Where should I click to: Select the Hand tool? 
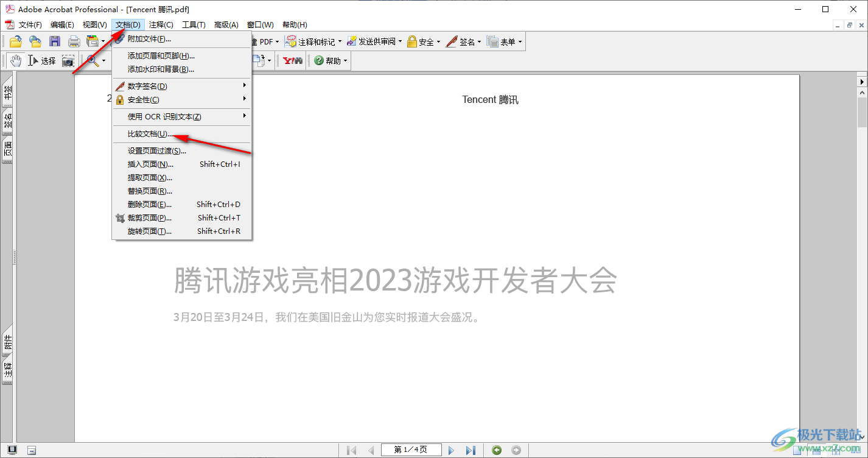tap(15, 60)
